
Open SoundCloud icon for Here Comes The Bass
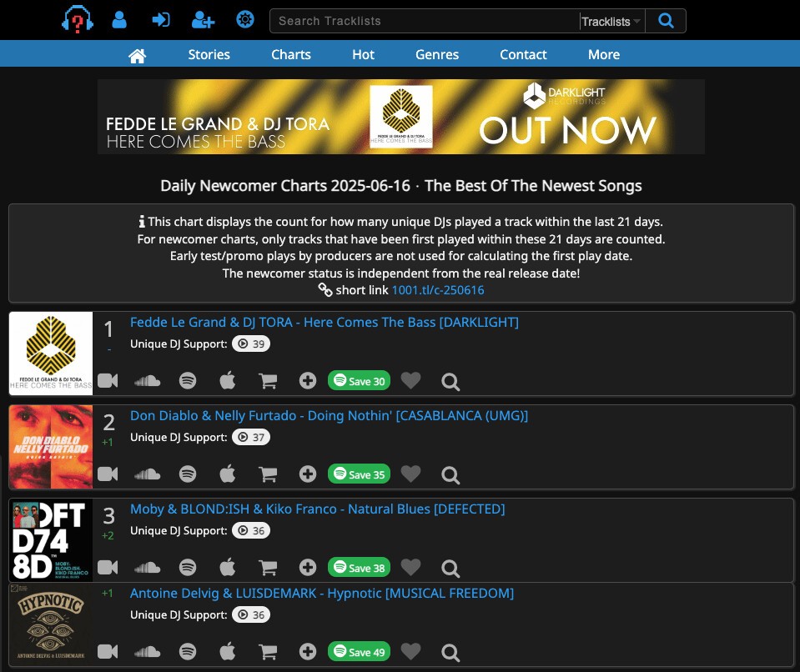pyautogui.click(x=148, y=381)
